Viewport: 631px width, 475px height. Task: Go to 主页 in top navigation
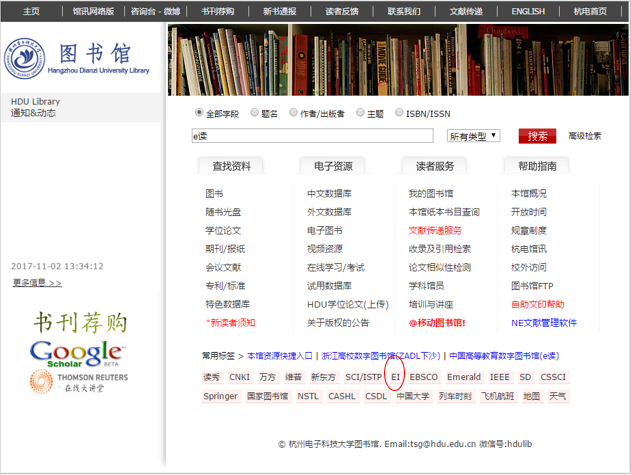pyautogui.click(x=31, y=11)
